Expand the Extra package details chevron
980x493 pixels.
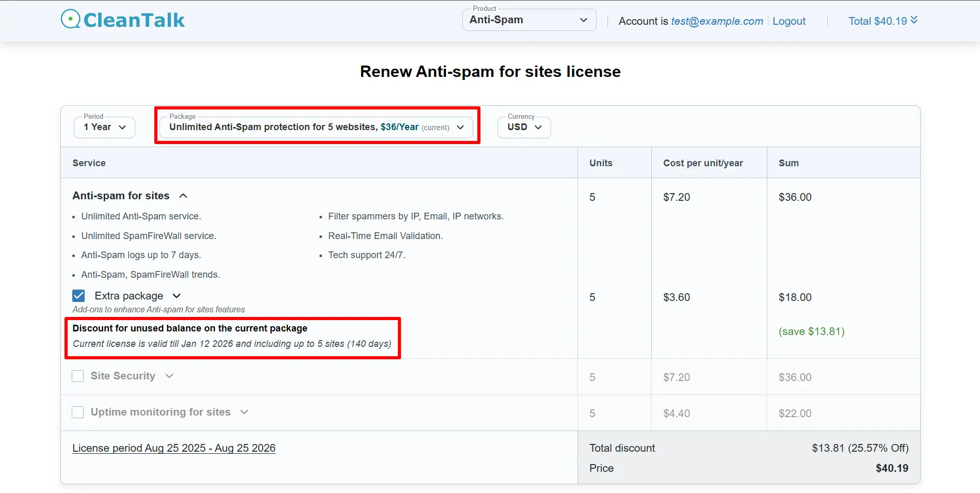point(176,296)
